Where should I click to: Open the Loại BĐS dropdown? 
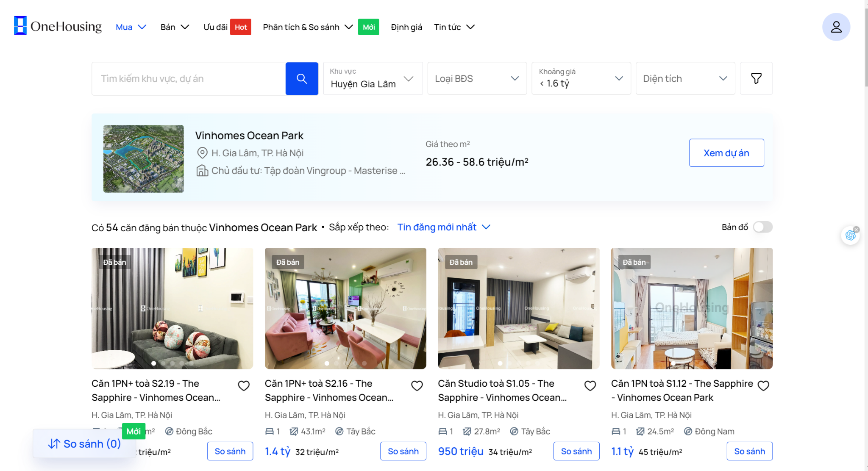click(x=477, y=78)
